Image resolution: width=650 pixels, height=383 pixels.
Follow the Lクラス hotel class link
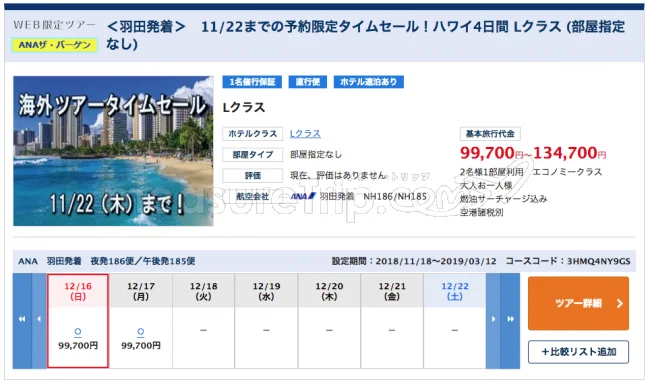coord(305,134)
